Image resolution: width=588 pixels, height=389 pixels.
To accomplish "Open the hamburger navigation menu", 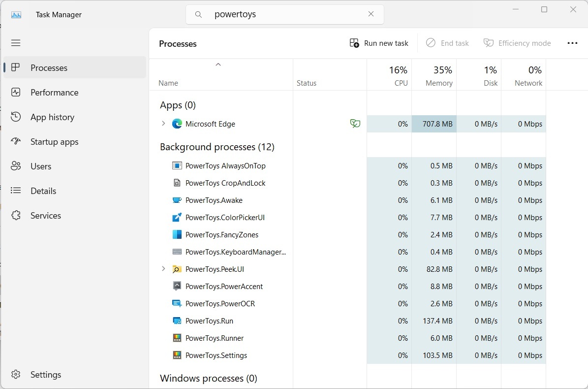I will [15, 43].
